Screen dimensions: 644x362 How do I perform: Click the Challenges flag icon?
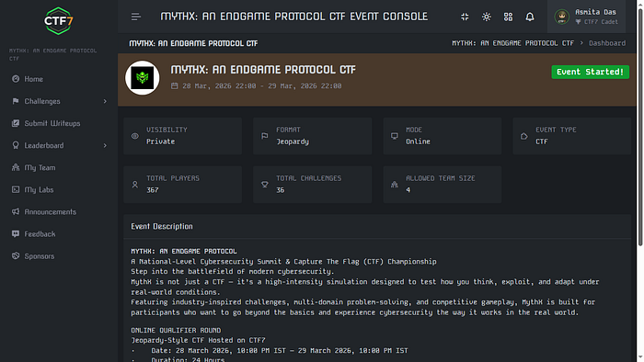[16, 101]
